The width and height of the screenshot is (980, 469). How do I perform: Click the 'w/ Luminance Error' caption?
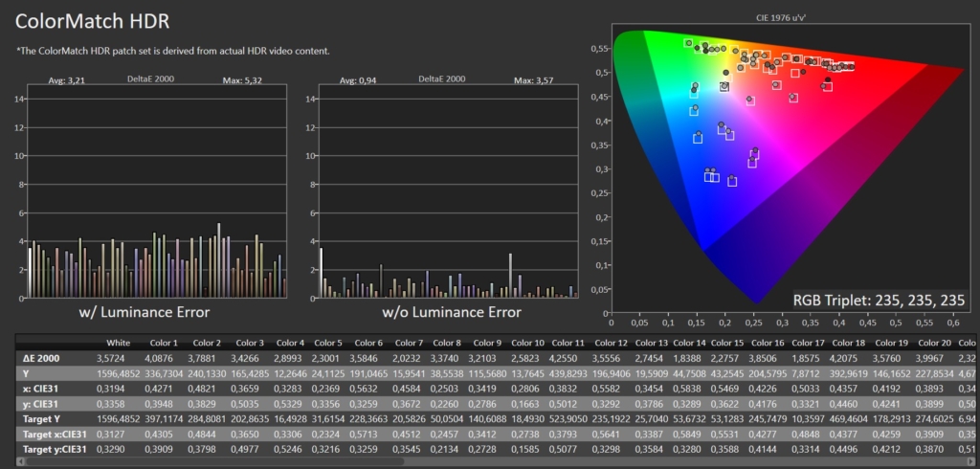click(x=145, y=312)
